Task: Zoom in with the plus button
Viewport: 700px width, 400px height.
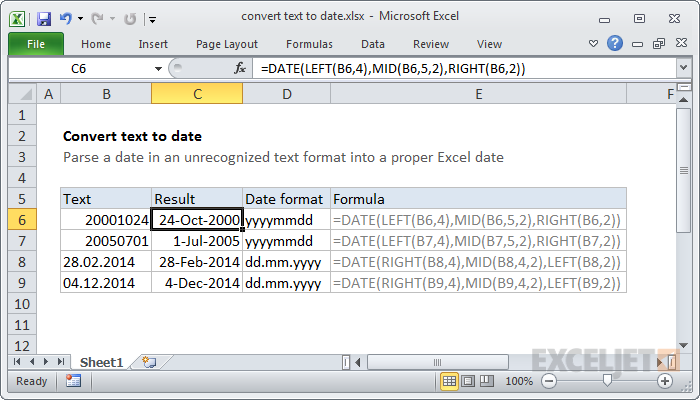Action: coord(665,381)
